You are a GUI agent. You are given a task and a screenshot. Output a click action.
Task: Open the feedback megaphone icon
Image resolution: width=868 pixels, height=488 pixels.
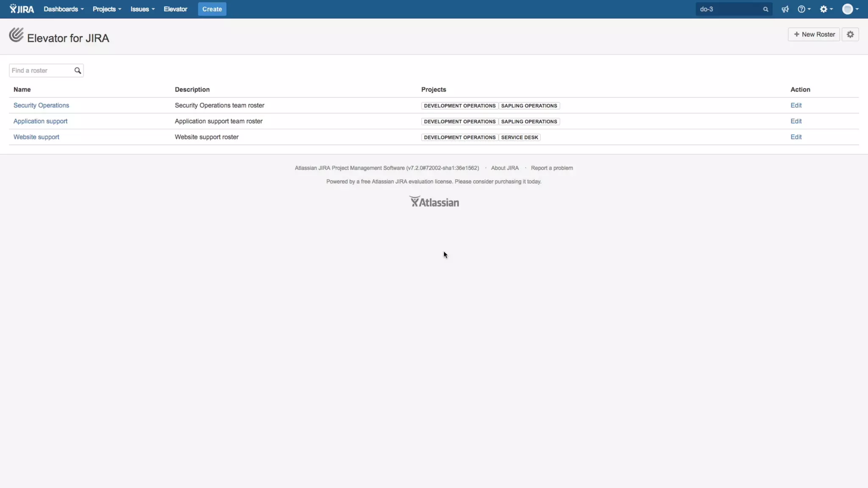pos(785,9)
